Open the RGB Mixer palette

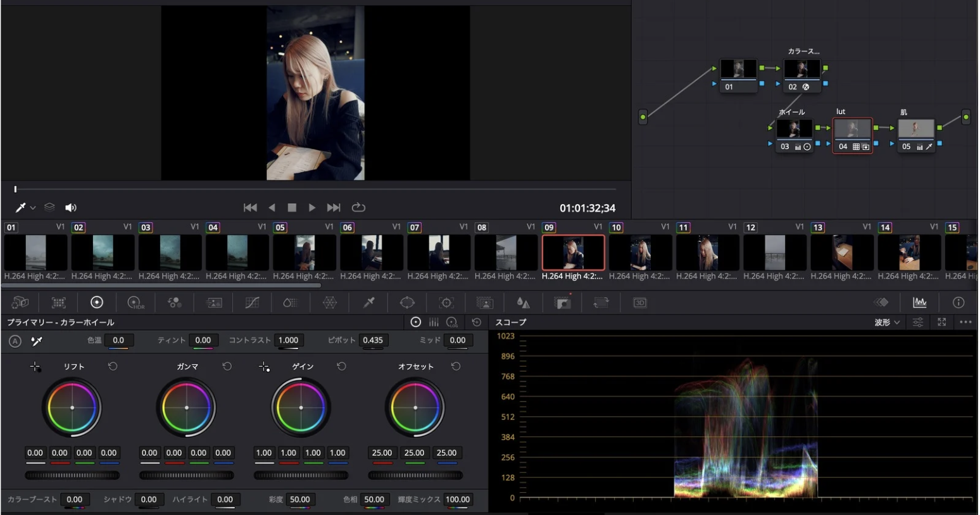pos(174,303)
